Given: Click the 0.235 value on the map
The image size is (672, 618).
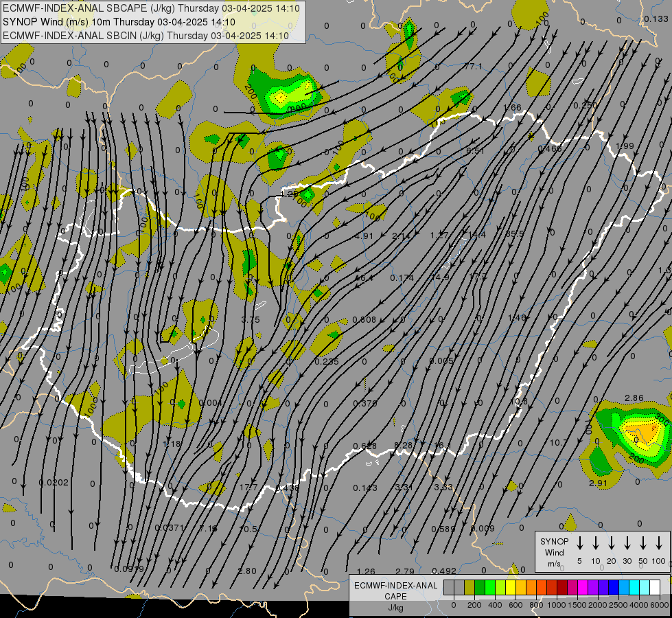Looking at the screenshot, I should coord(327,362).
